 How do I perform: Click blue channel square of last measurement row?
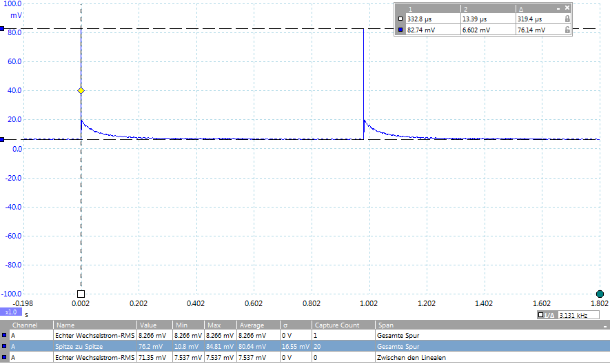[4, 357]
